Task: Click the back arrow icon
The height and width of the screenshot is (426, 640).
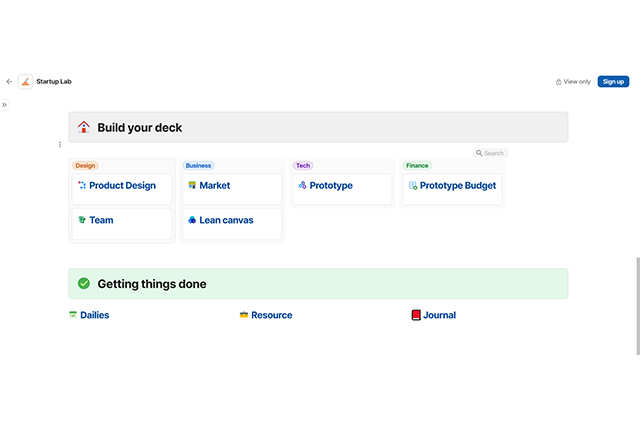Action: pyautogui.click(x=9, y=82)
